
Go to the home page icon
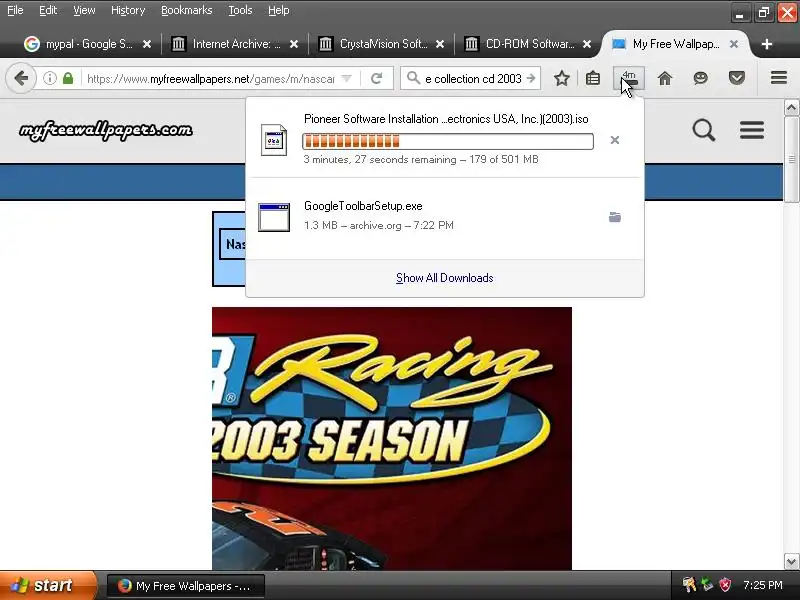coord(664,78)
